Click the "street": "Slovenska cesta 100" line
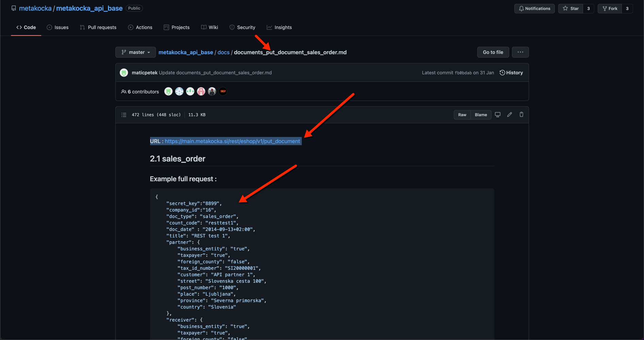Screen dimensions: 644x340 222,281
